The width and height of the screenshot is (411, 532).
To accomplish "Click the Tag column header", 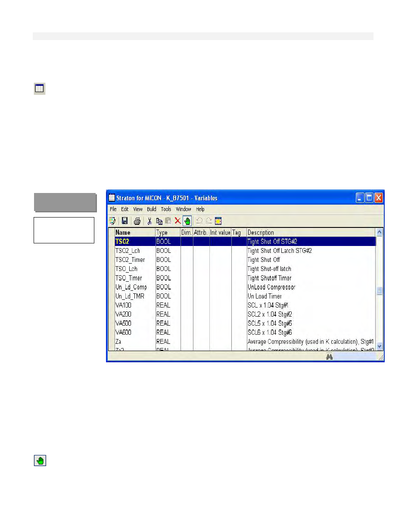I will [239, 233].
